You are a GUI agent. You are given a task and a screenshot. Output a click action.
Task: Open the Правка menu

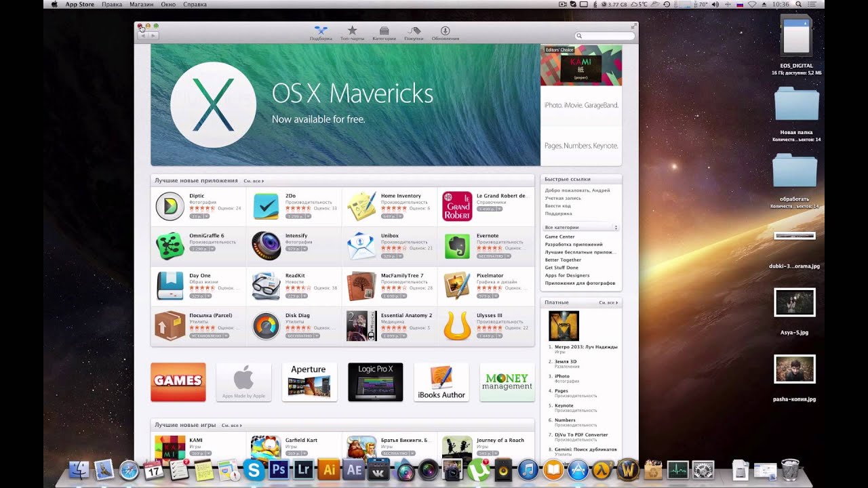[x=112, y=4]
